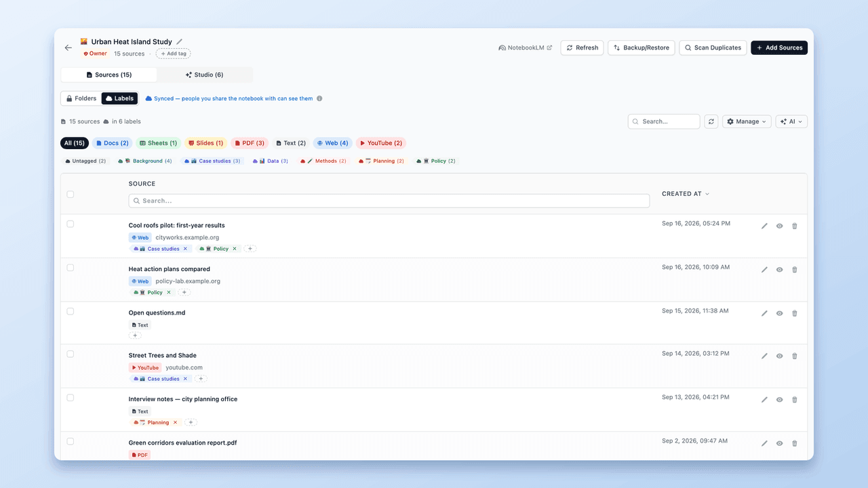Click the Add tag button
This screenshot has height=488, width=868.
coord(173,54)
